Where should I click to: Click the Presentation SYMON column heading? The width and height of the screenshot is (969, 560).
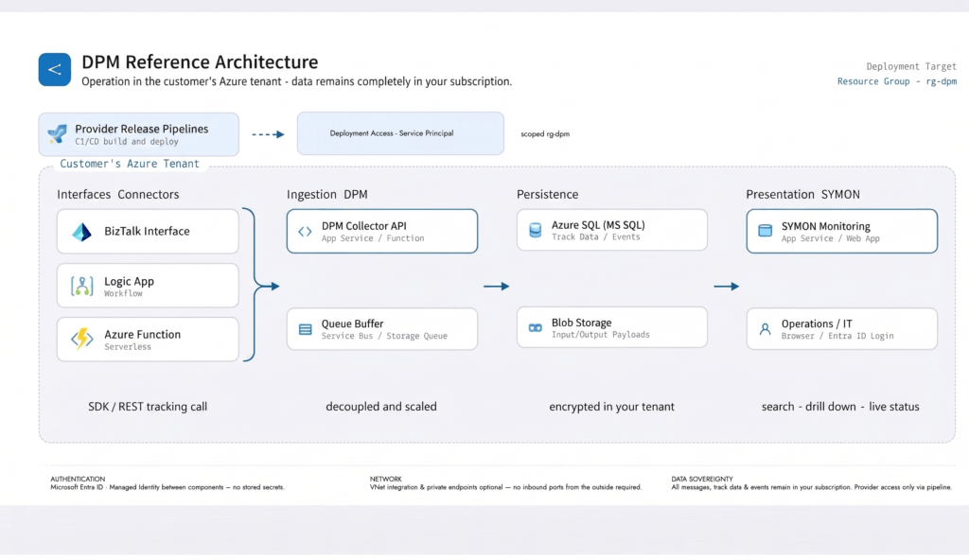pyautogui.click(x=802, y=194)
